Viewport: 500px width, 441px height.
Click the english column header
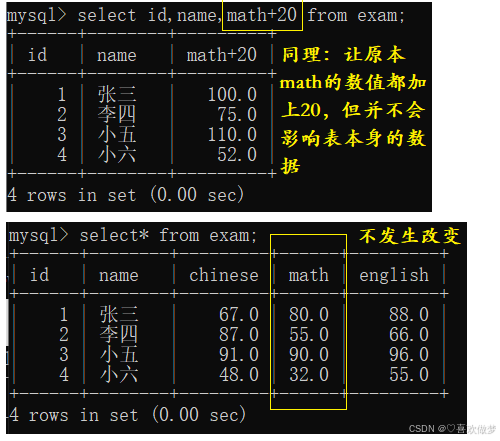pos(394,275)
